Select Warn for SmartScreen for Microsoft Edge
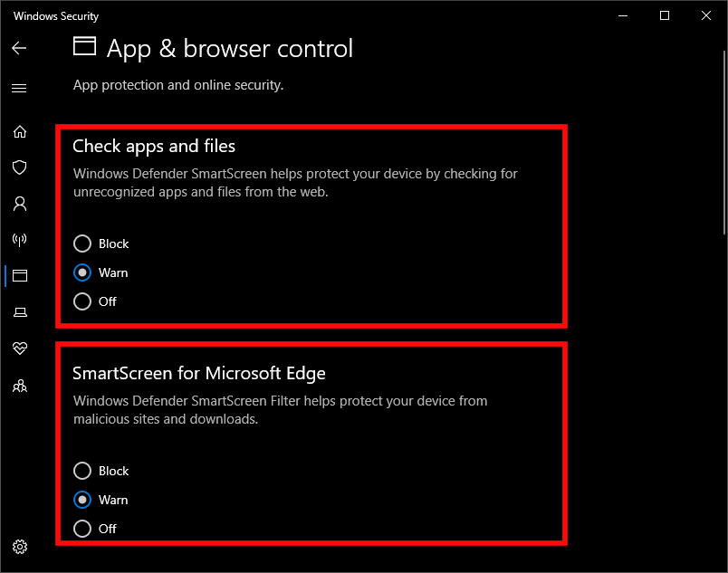This screenshot has width=728, height=573. [x=82, y=500]
